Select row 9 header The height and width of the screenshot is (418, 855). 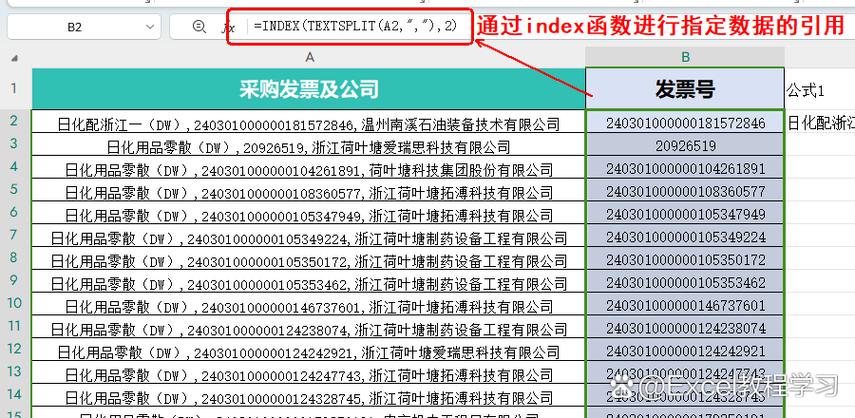(x=14, y=280)
